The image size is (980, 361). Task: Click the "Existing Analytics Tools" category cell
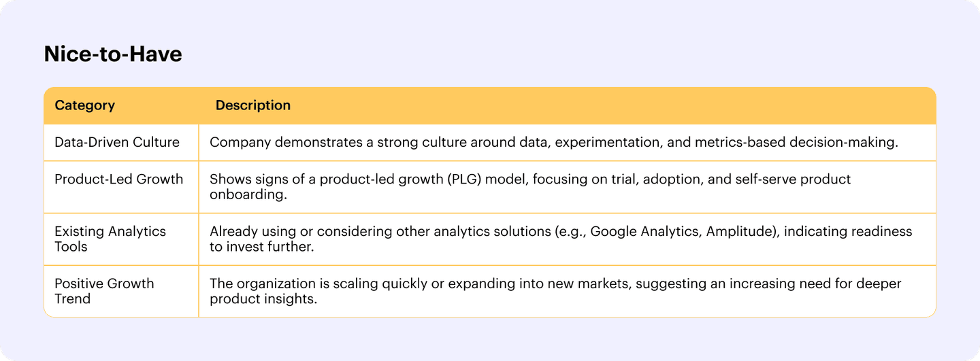click(110, 239)
